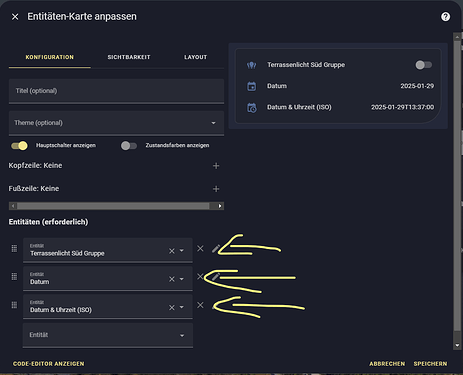This screenshot has width=463, height=375.
Task: Switch to the Sichtbarkeit tab
Action: 129,57
